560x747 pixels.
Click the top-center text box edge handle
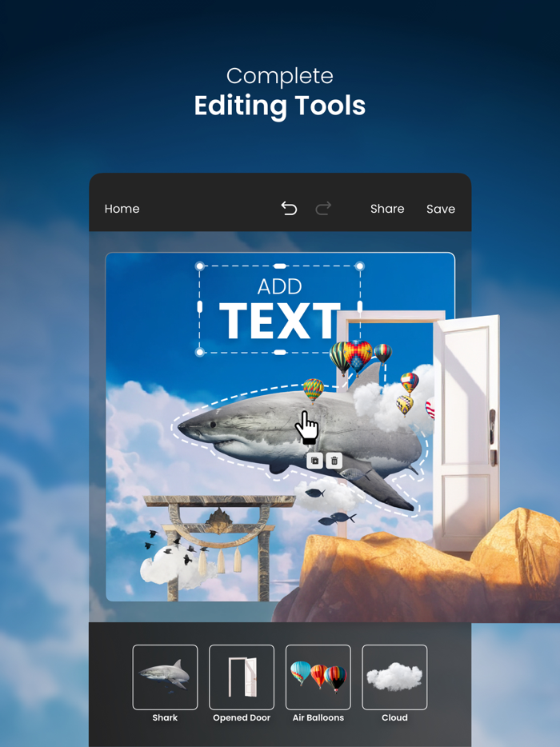(280, 266)
